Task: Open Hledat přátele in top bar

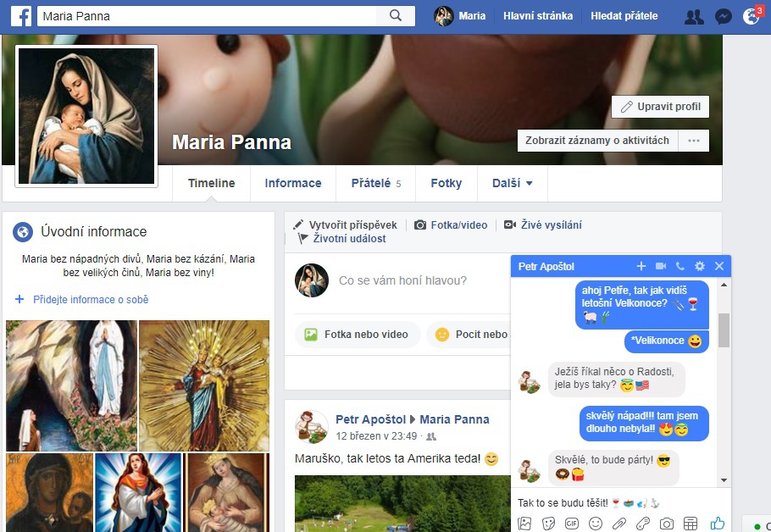Action: pos(624,16)
